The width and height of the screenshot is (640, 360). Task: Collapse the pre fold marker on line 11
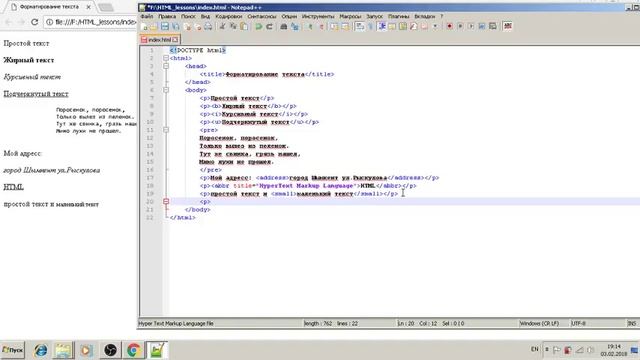(166, 130)
